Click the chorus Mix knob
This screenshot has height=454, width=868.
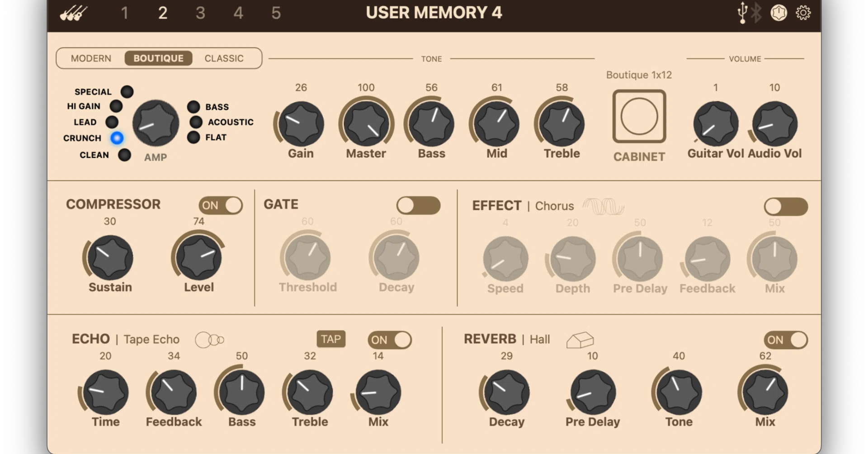pos(774,259)
